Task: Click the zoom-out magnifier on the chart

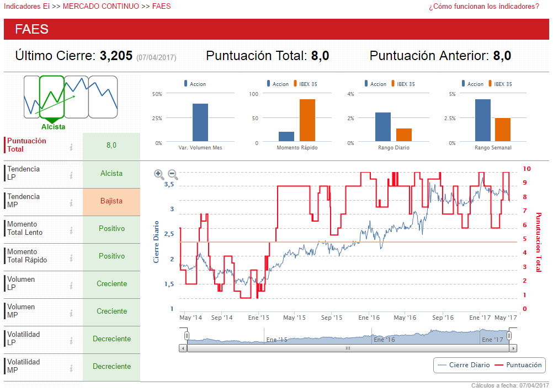Action: [x=172, y=174]
